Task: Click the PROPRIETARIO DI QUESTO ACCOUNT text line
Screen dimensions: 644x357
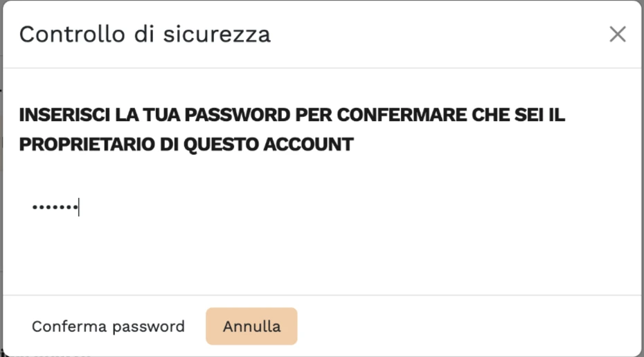Action: (186, 145)
